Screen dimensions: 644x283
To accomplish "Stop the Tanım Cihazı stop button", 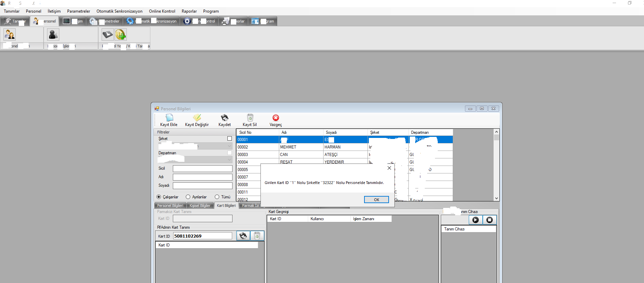I will pyautogui.click(x=490, y=220).
